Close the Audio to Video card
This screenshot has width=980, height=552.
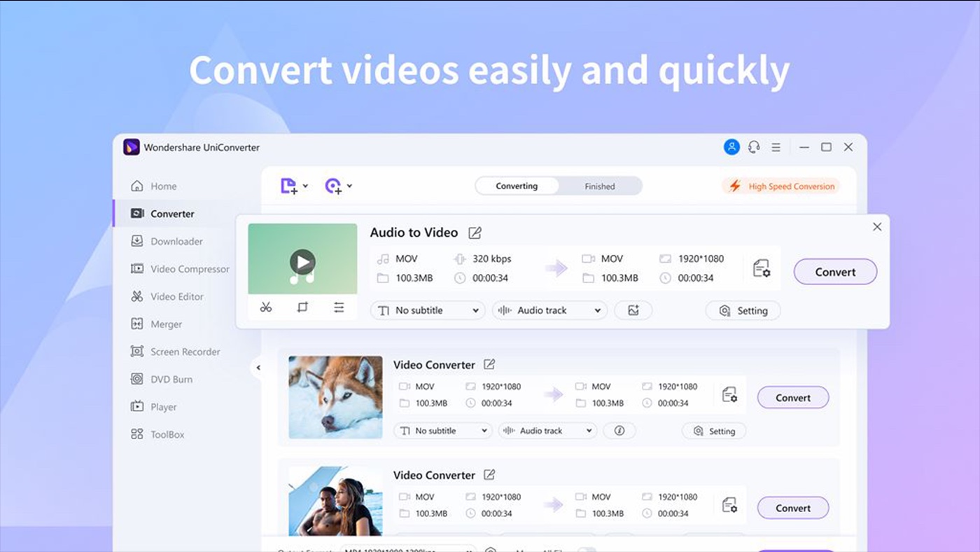pyautogui.click(x=877, y=227)
